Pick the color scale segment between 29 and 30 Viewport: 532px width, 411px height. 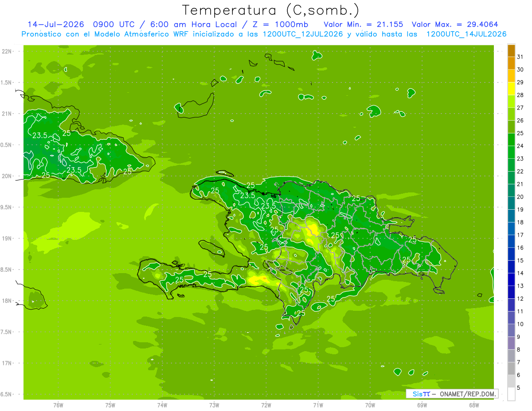(x=511, y=76)
